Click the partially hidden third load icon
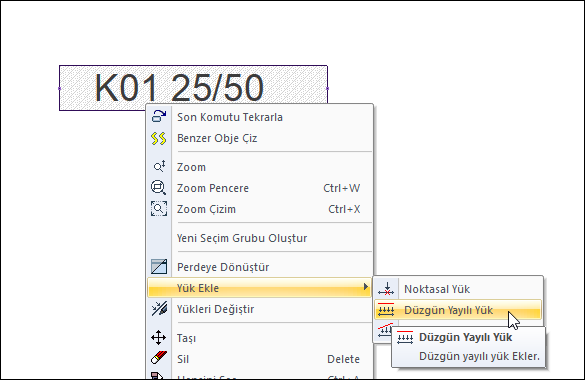 pos(384,329)
